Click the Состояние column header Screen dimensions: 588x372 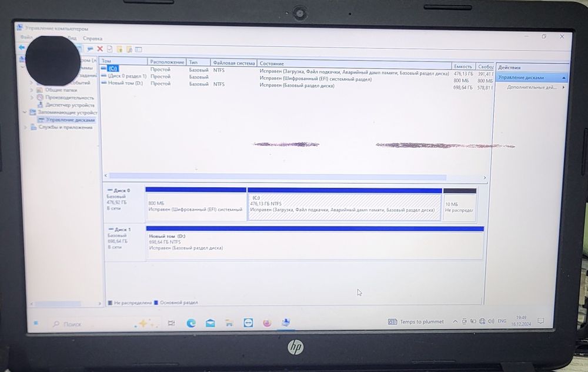[354, 65]
